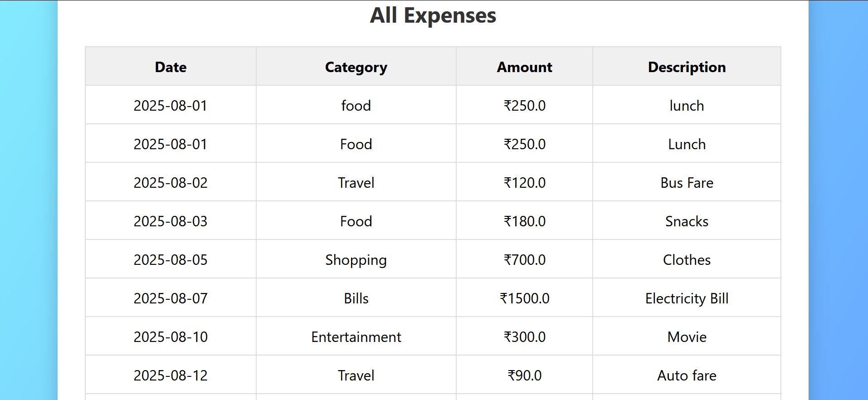Screen dimensions: 868x400
Task: Select the Amount column header
Action: click(x=524, y=67)
